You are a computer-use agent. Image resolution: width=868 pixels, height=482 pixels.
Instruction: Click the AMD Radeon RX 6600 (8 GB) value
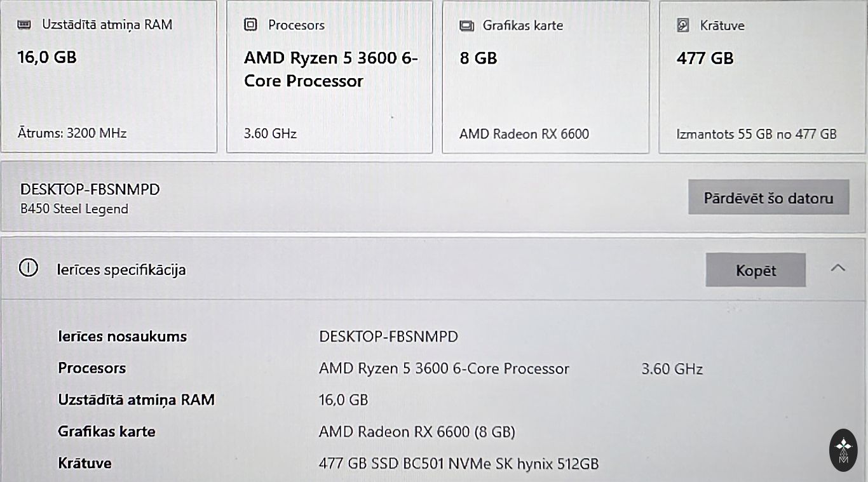pos(417,432)
